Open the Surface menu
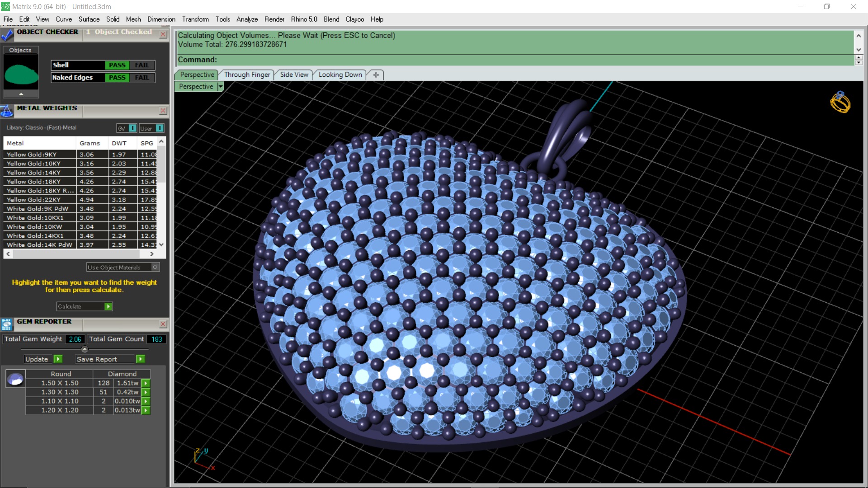The image size is (868, 488). pos(89,19)
